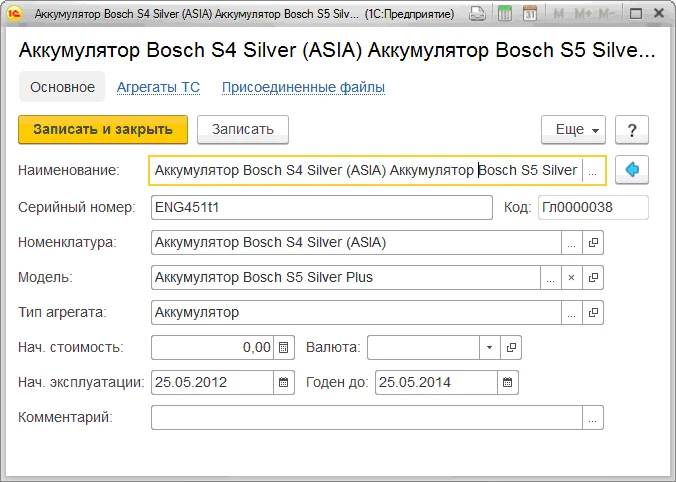This screenshot has height=482, width=676.
Task: Open date picker for Годен до
Action: [x=508, y=382]
